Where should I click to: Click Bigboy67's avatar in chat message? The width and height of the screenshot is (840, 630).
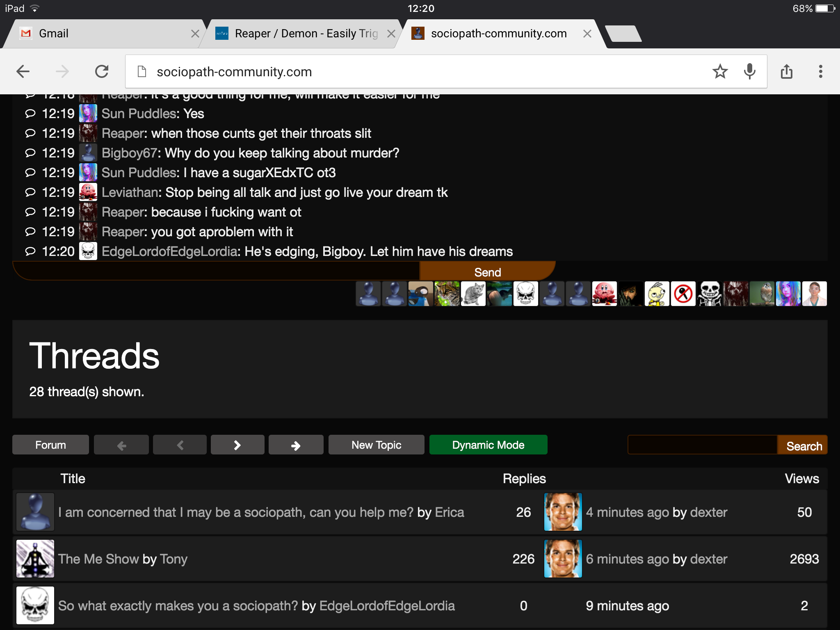[x=88, y=153]
